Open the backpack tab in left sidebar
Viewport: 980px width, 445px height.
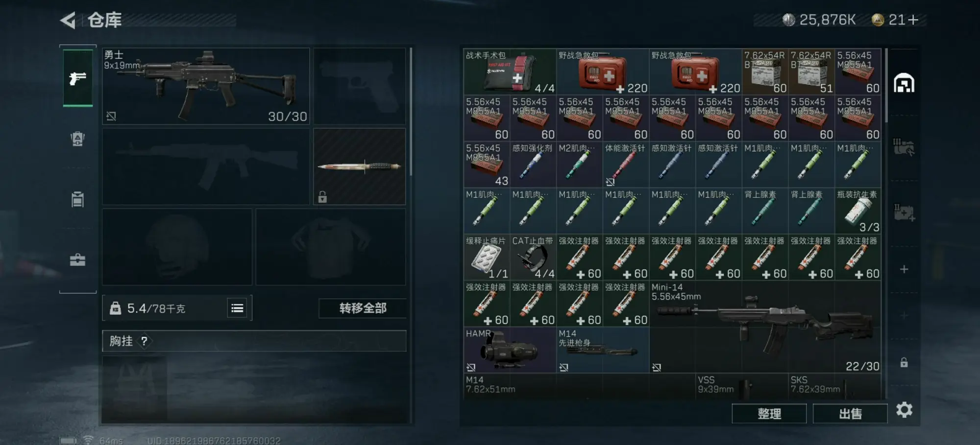tap(78, 139)
